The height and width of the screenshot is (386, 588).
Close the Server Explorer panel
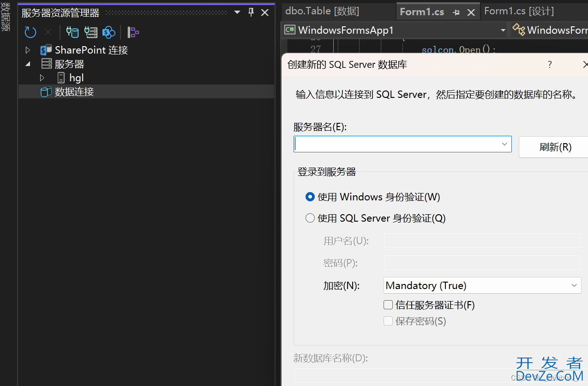coord(265,12)
